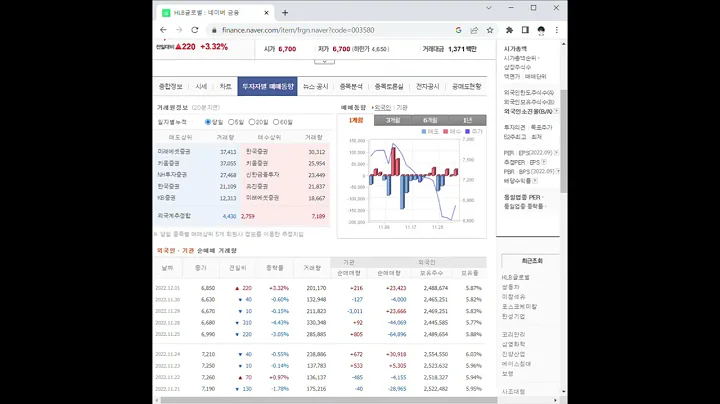Image resolution: width=720 pixels, height=404 pixels.
Task: Open 동일업종 등락률 link in sidebar
Action: click(524, 206)
